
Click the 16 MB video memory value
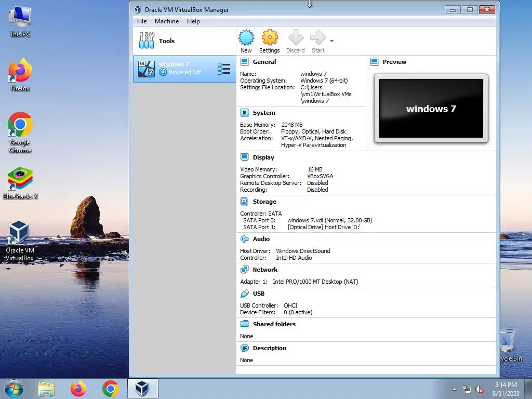pos(315,169)
